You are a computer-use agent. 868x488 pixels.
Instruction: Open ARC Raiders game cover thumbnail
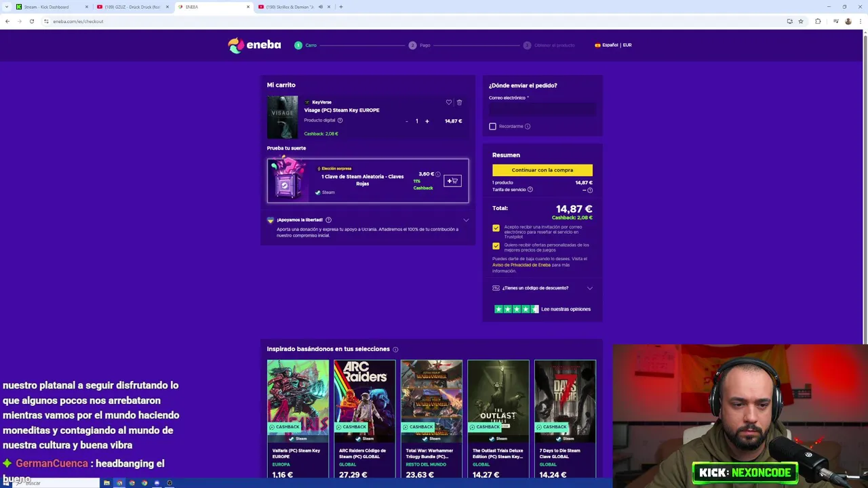point(365,401)
